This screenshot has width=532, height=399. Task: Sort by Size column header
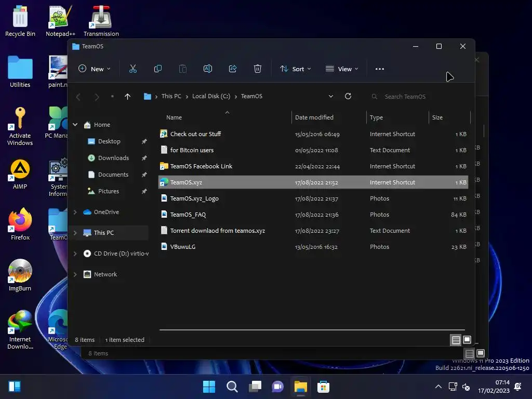click(x=437, y=117)
